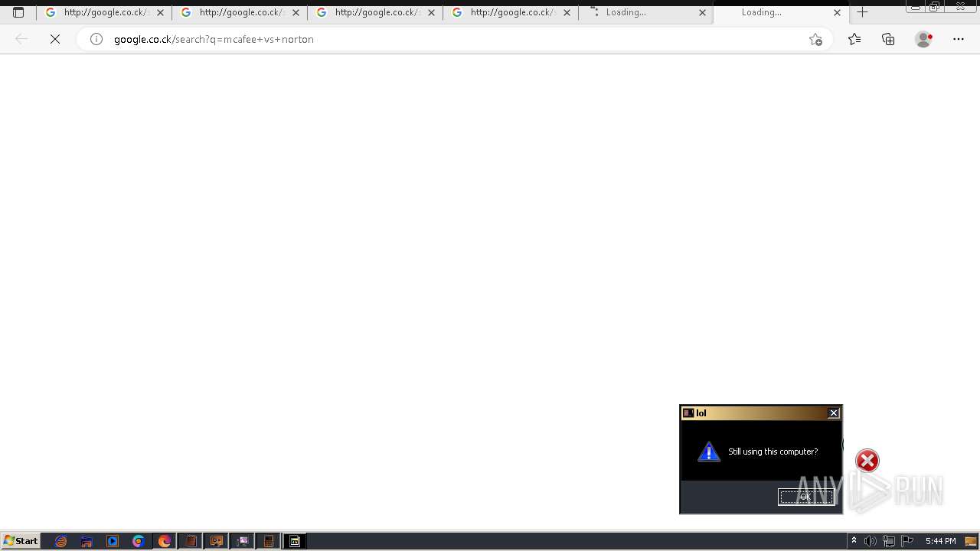Open network status tray icon
Image resolution: width=980 pixels, height=551 pixels.
click(889, 541)
